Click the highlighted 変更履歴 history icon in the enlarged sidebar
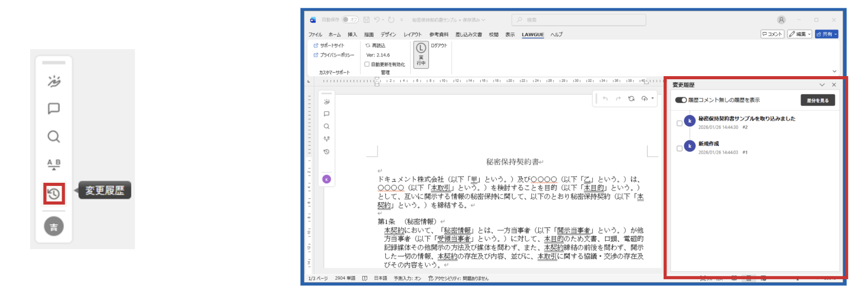The width and height of the screenshot is (868, 290). pyautogui.click(x=54, y=194)
